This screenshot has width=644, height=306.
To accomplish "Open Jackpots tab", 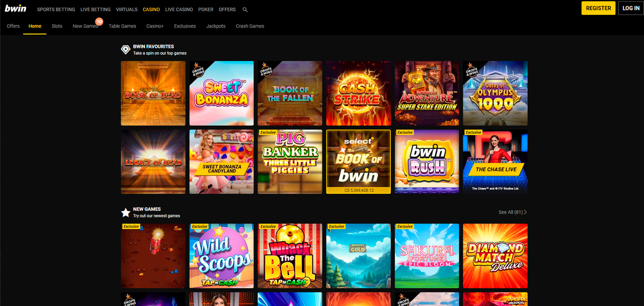I will tap(216, 26).
